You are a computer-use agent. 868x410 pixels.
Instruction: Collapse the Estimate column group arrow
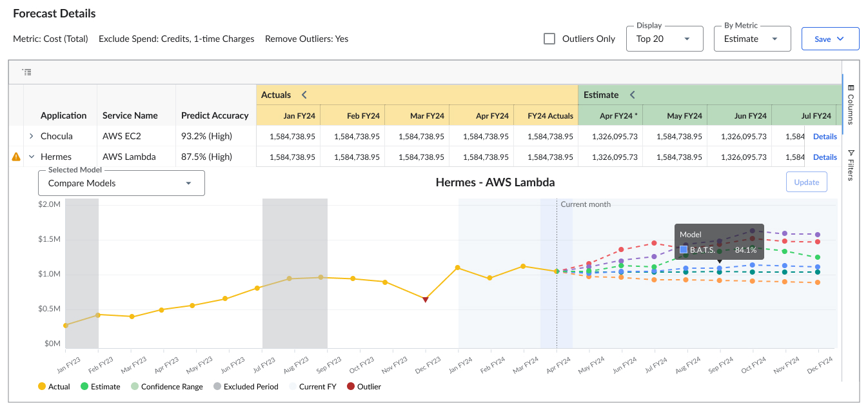tap(632, 95)
